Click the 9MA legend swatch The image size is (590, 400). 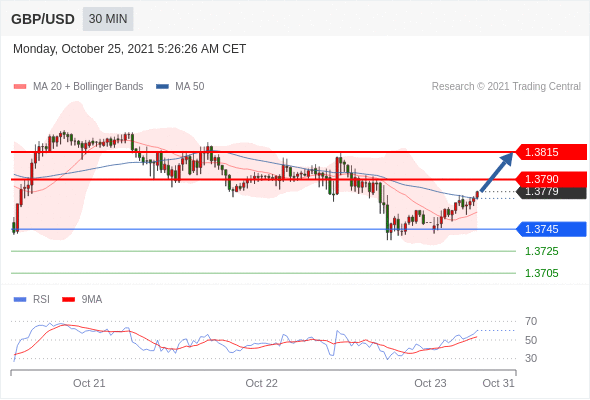(x=68, y=300)
